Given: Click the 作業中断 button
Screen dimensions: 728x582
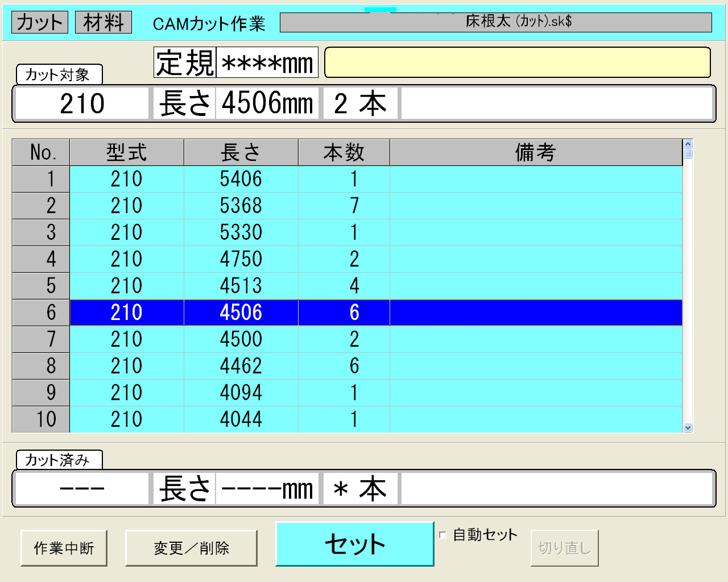Looking at the screenshot, I should tap(64, 548).
